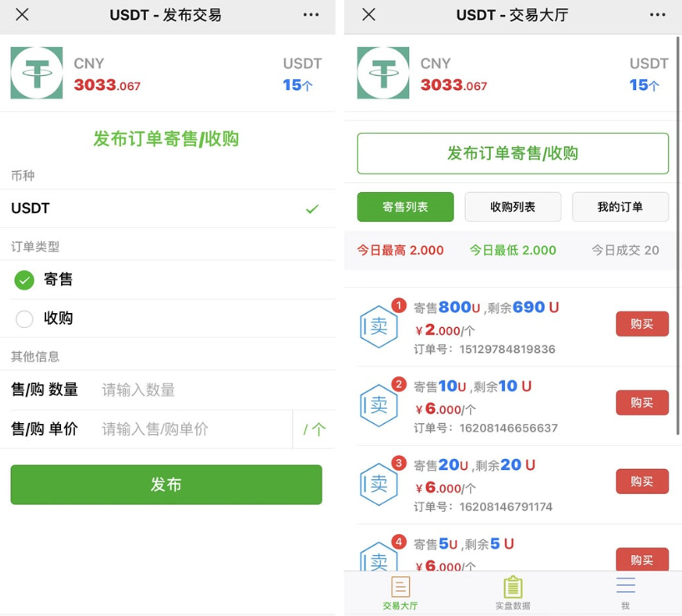
Task: Tap outlined 发布订单寄售/收购 button in 交易大厅
Action: point(513,154)
